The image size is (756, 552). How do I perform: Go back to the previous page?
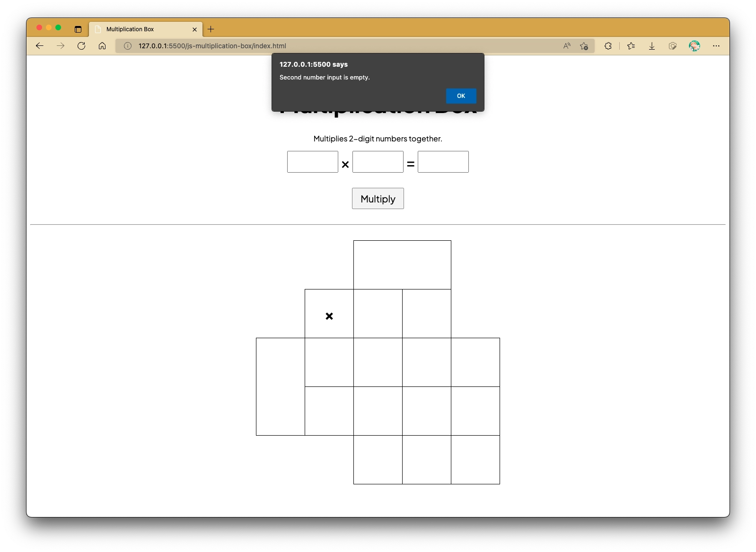click(x=40, y=46)
